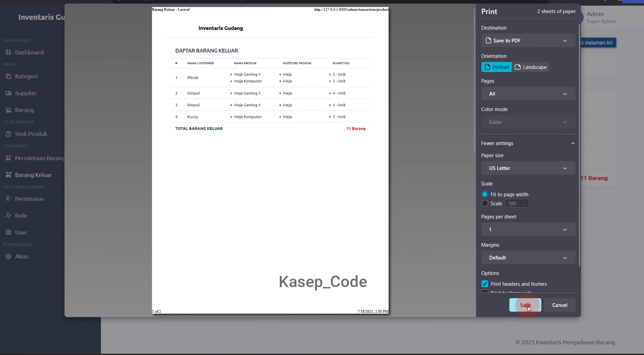
Task: Click the Dashboard grid icon in sidebar
Action: pyautogui.click(x=8, y=52)
